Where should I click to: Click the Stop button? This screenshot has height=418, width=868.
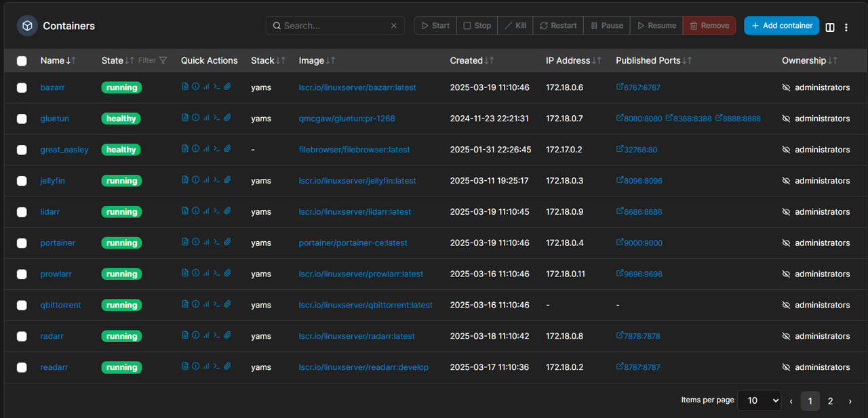(477, 26)
